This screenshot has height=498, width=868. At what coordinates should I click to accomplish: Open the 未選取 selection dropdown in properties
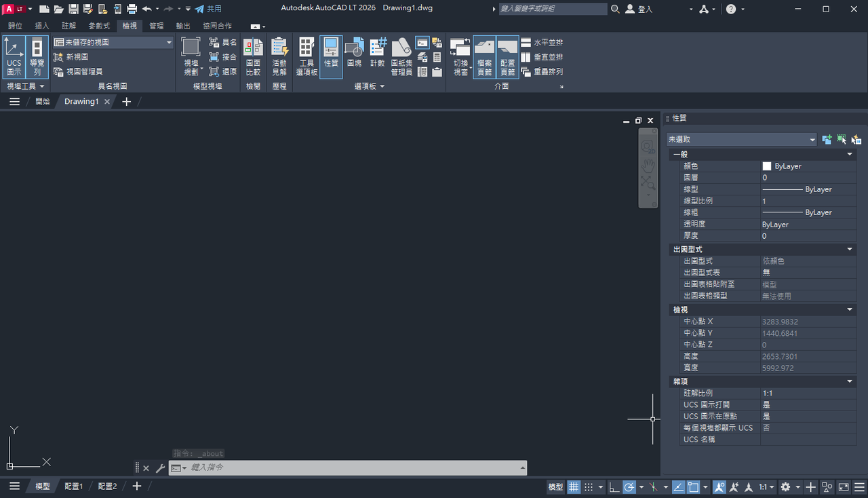[x=741, y=139]
